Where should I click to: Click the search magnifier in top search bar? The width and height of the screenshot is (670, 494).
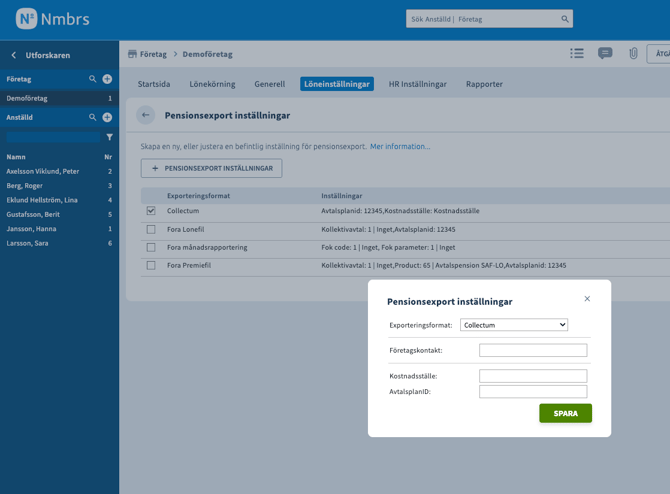565,19
